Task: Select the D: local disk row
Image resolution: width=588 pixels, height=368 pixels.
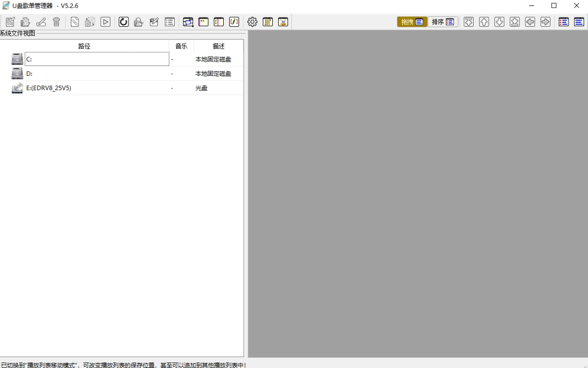Action: click(x=97, y=74)
